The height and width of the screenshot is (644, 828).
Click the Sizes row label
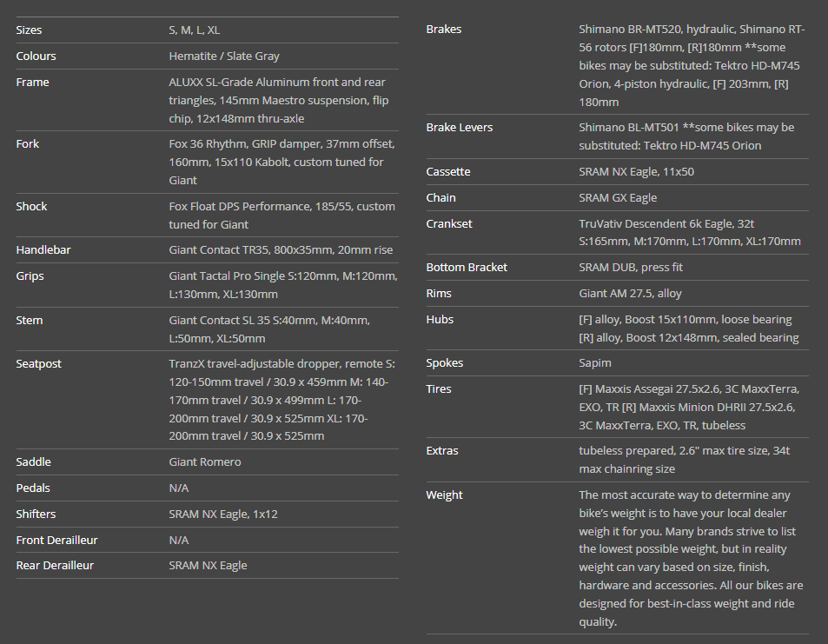pos(29,30)
